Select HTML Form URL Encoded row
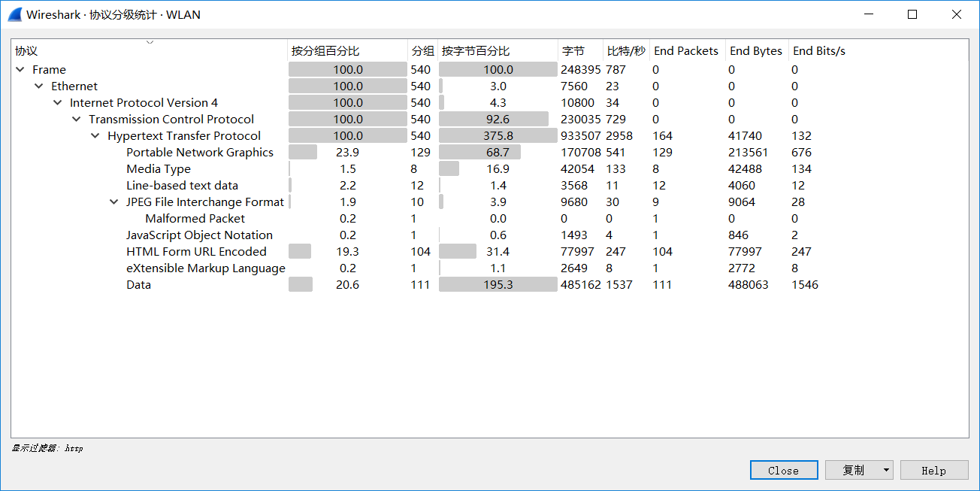Screen dimensions: 980x491 coord(490,251)
